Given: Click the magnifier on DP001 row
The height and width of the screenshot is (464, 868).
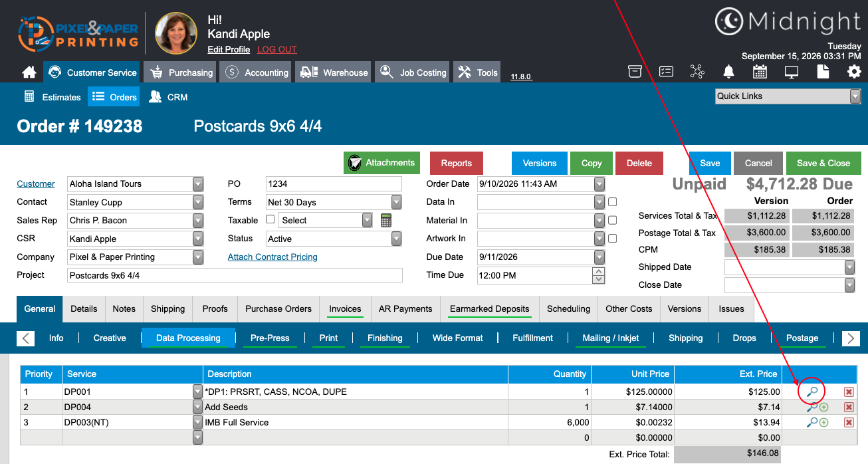Looking at the screenshot, I should 812,392.
